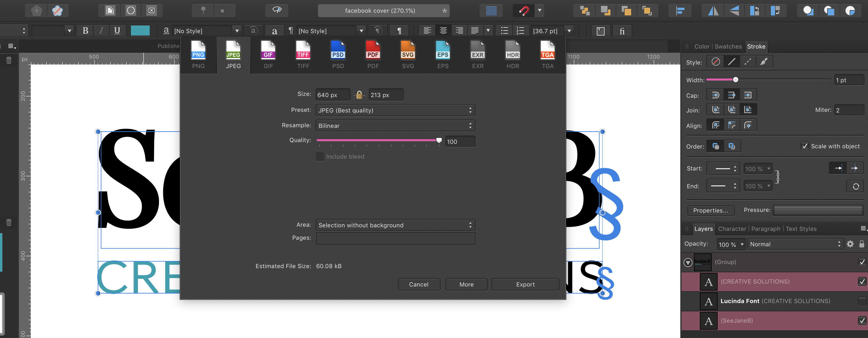868x338 pixels.
Task: Switch to the Color panel tab
Action: click(x=702, y=46)
